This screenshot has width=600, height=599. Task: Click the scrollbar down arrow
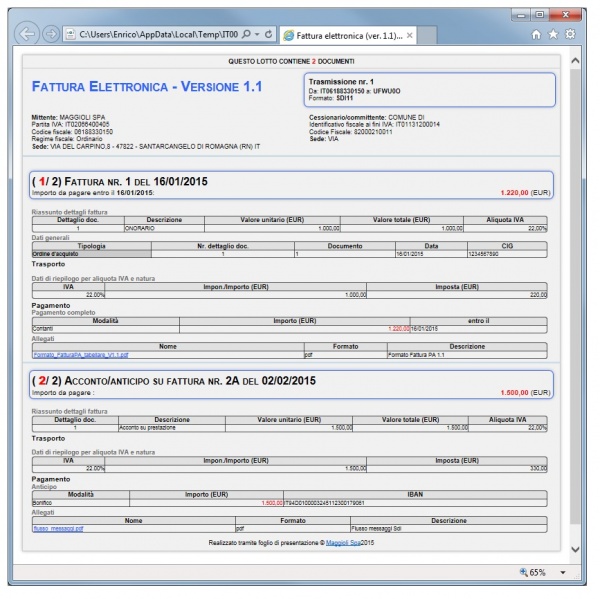point(575,549)
